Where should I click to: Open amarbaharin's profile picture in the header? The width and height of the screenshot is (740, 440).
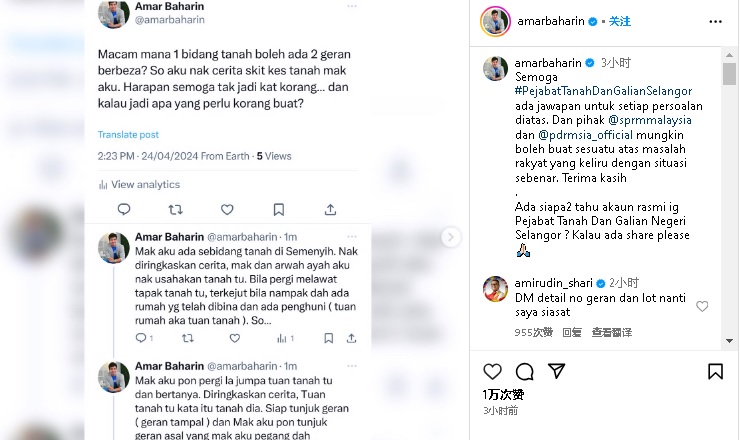click(x=496, y=21)
